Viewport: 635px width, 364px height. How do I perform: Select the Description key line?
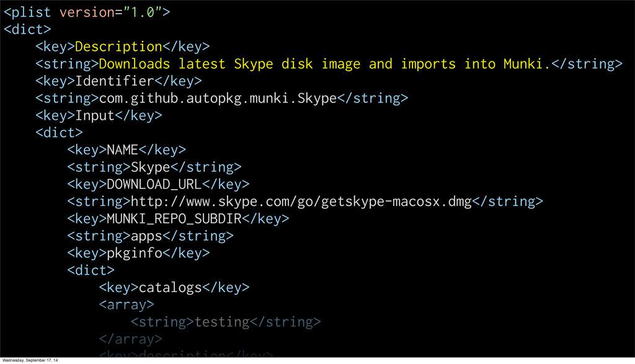tap(122, 47)
